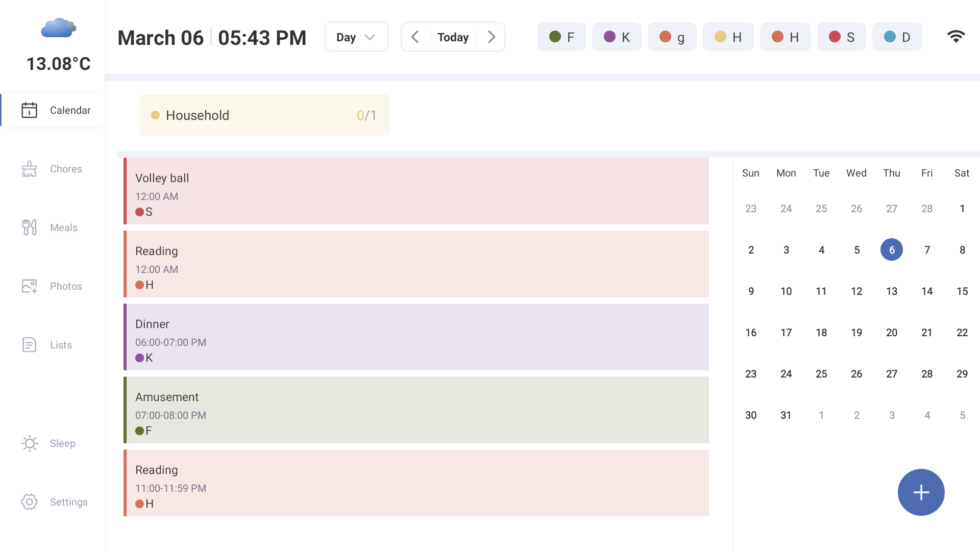Click the cloudy weather icon
980x551 pixels.
pos(58,28)
